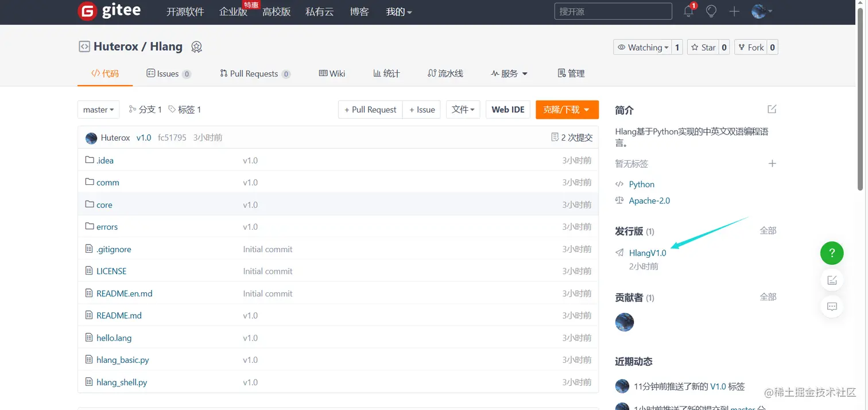This screenshot has width=868, height=410.
Task: Open Web IDE
Action: pos(508,109)
